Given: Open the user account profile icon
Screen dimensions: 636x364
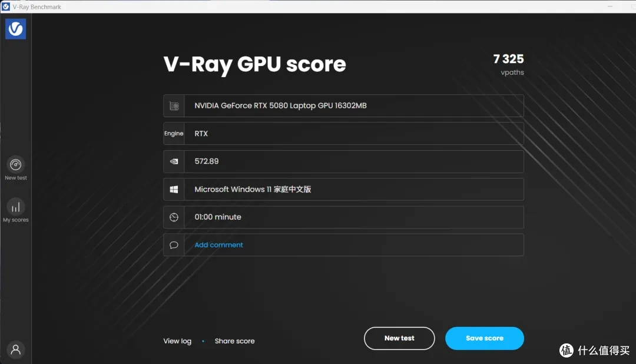Looking at the screenshot, I should [x=16, y=349].
